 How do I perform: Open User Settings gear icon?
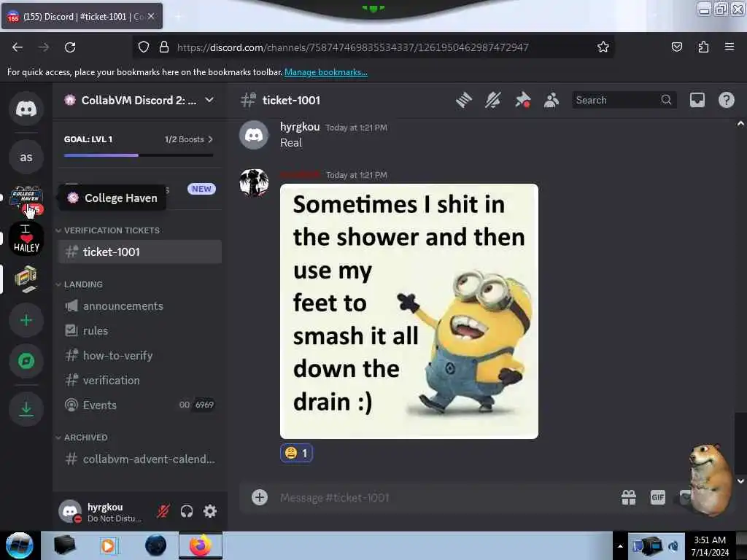(210, 511)
